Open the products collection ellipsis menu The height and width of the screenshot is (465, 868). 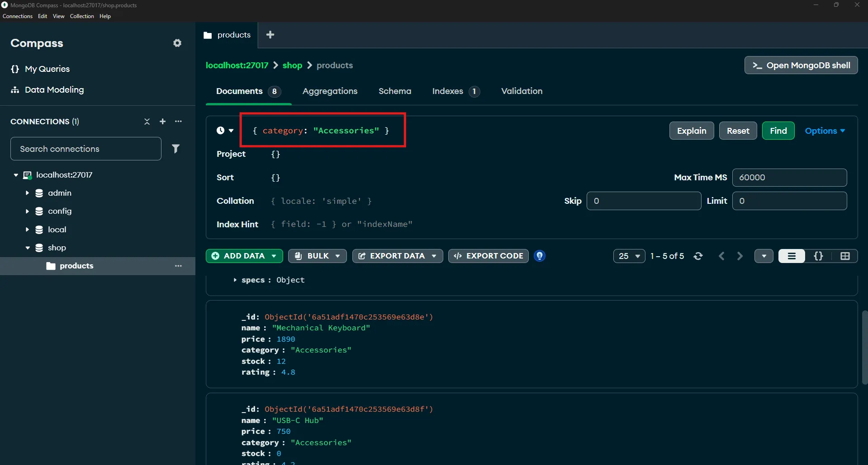[x=178, y=266]
